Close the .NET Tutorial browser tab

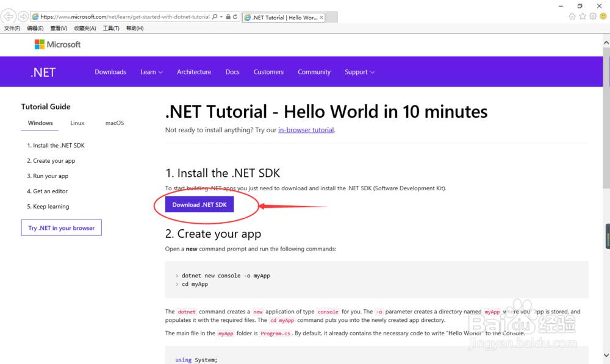point(321,18)
